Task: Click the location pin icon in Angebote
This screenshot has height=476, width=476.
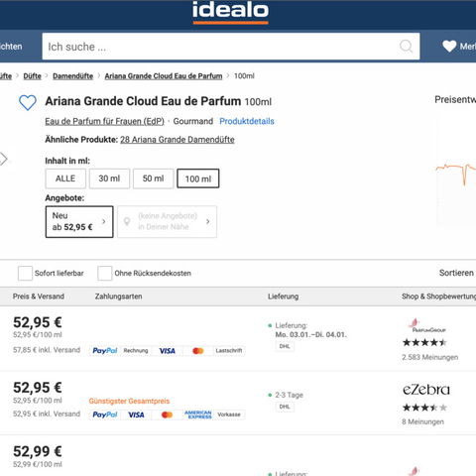Action: 127,221
